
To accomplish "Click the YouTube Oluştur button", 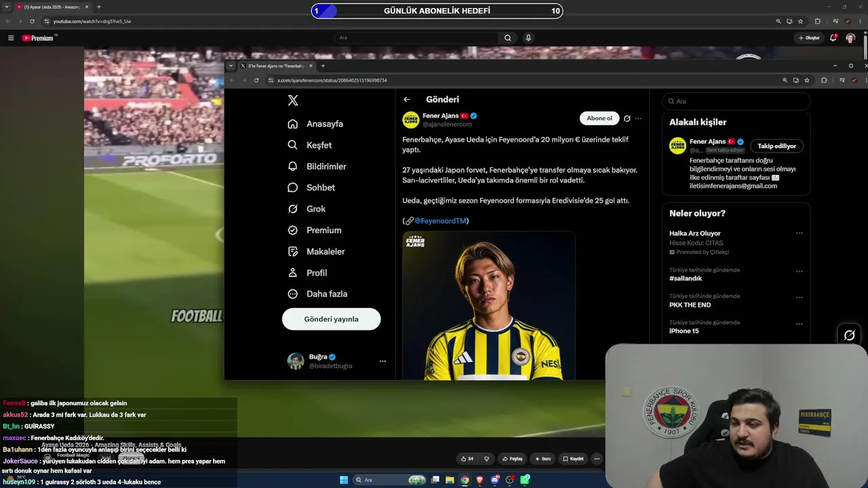I will click(x=809, y=38).
